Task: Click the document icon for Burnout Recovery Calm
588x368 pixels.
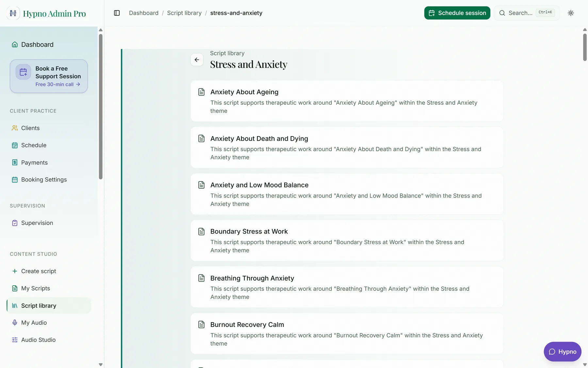Action: [202, 324]
